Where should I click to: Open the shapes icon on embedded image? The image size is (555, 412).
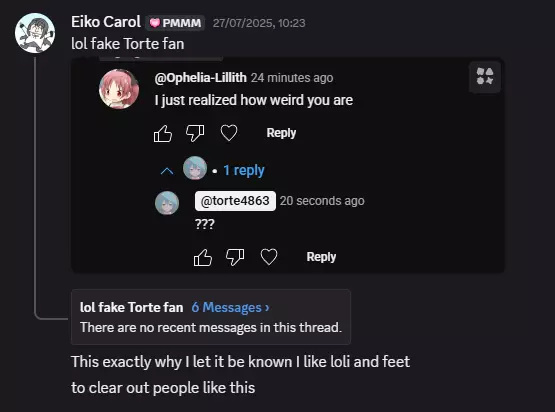485,76
